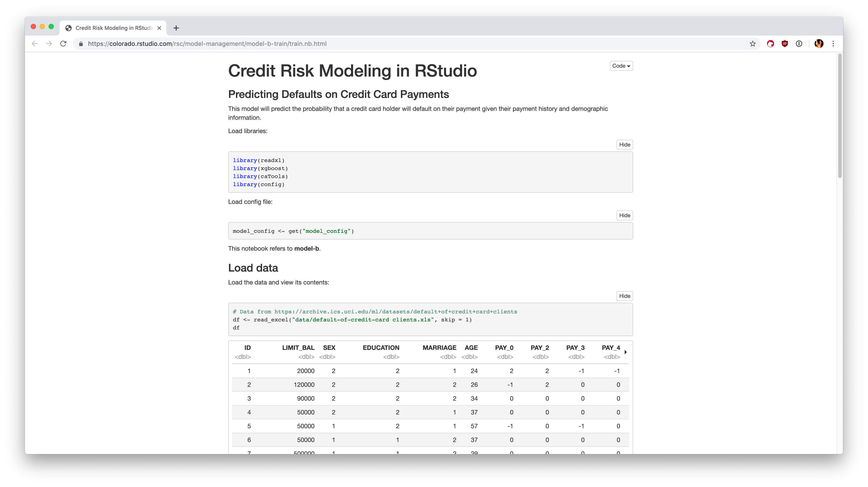The image size is (868, 487).
Task: Click the Predicting Defaults on Credit Card Payments heading
Action: click(338, 94)
